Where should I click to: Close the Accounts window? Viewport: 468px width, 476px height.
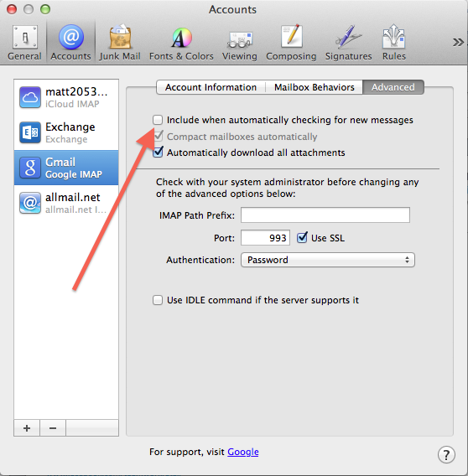(x=12, y=9)
